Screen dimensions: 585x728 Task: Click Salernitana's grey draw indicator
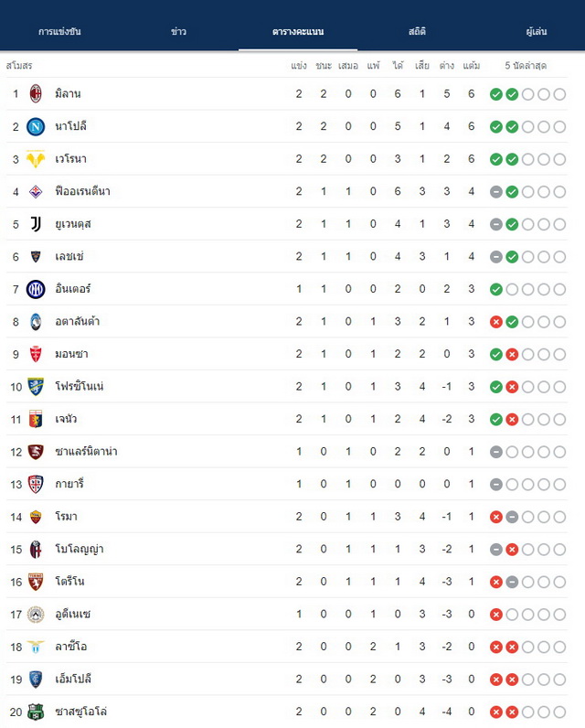pyautogui.click(x=496, y=452)
